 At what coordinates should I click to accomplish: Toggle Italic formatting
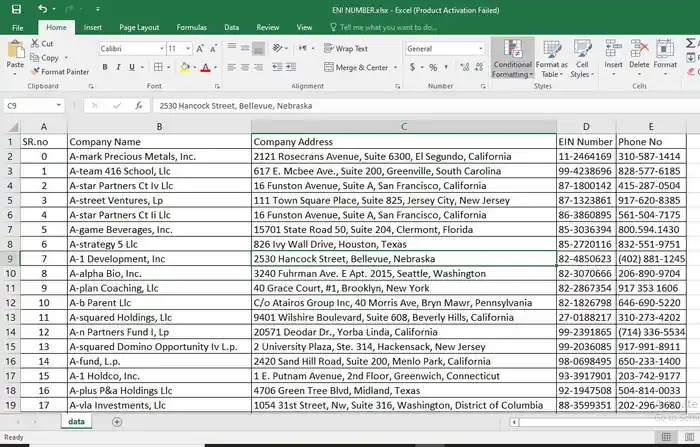point(118,67)
